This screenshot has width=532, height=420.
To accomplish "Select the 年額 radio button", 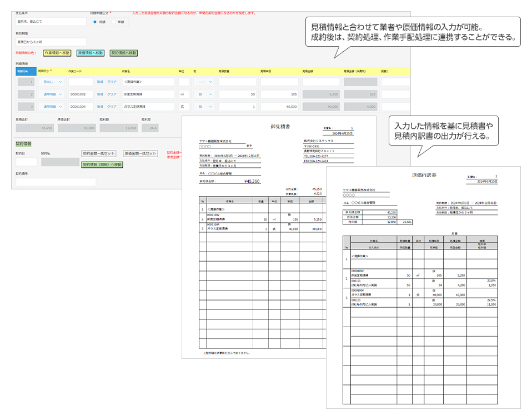I will [114, 22].
